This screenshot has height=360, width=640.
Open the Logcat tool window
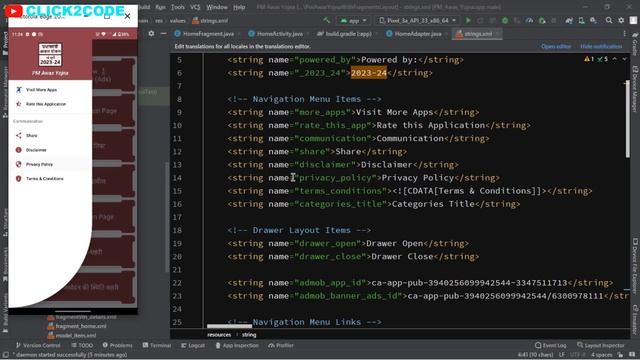[193, 345]
